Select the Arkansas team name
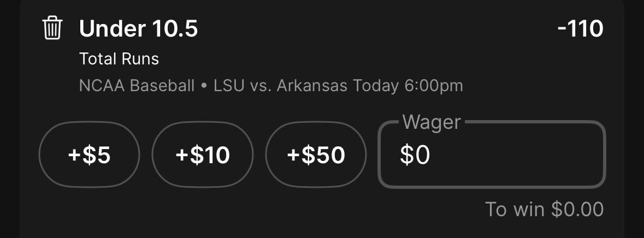 click(x=313, y=86)
